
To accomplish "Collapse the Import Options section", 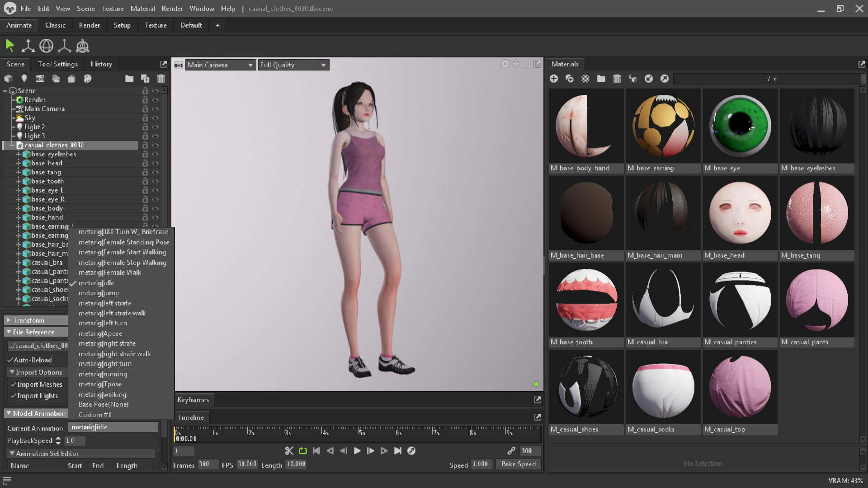I will [12, 372].
